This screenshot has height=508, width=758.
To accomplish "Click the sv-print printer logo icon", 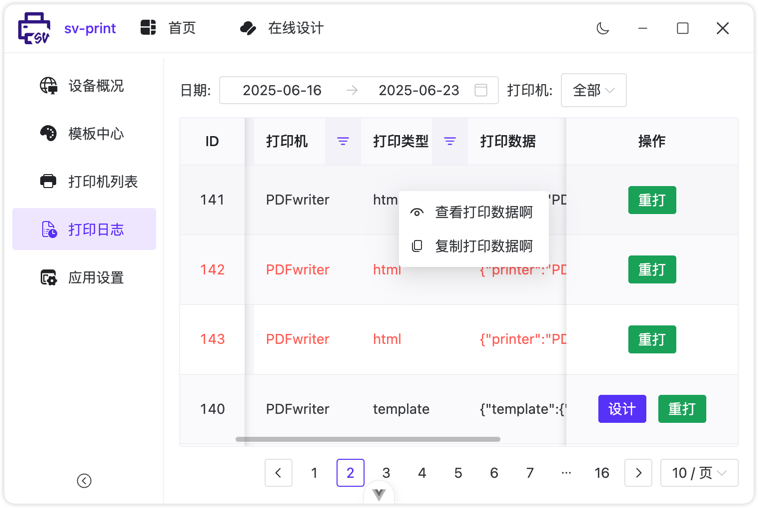I will pyautogui.click(x=34, y=29).
